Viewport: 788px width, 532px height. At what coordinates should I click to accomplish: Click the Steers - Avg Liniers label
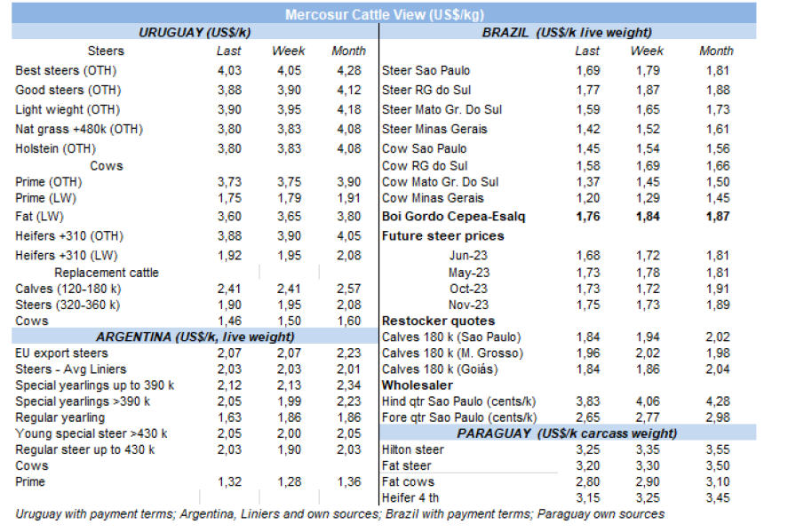(69, 369)
